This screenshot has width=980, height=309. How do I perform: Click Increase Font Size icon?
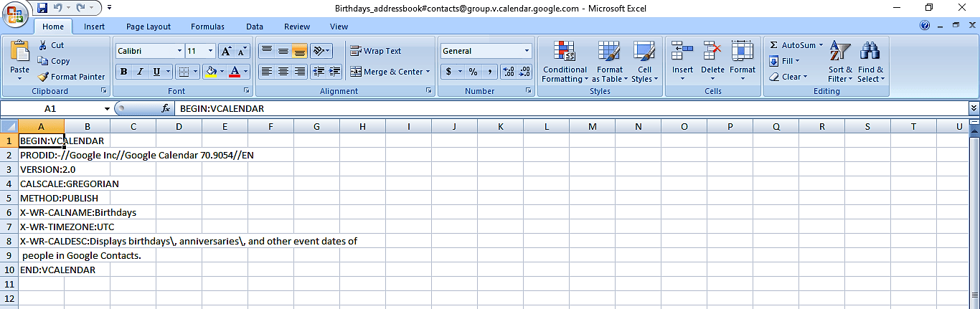point(226,51)
